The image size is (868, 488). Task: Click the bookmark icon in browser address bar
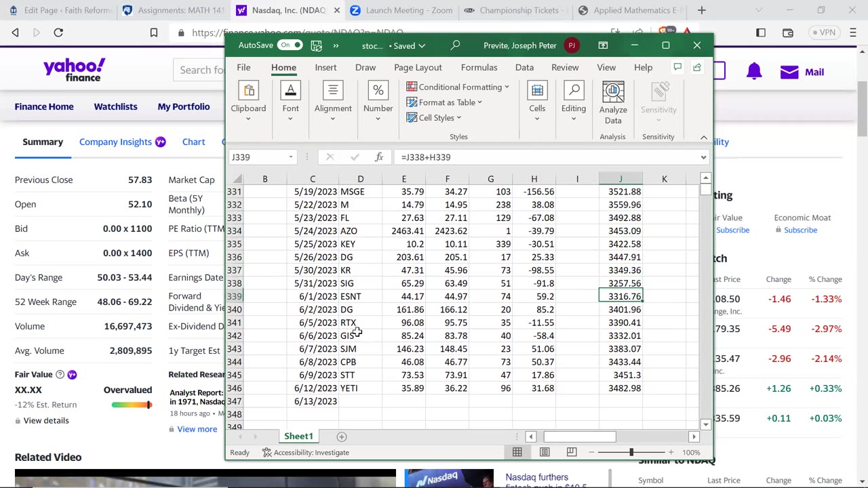pos(154,33)
